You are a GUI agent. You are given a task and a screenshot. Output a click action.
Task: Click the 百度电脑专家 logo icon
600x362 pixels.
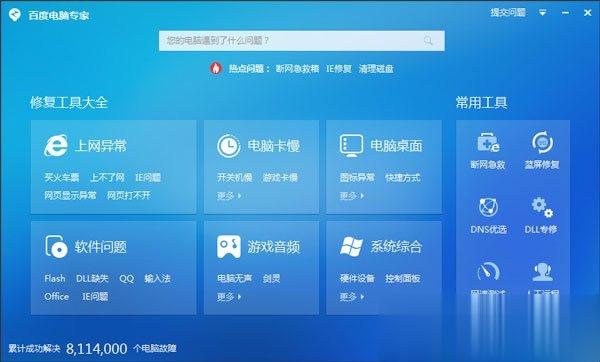(x=15, y=15)
